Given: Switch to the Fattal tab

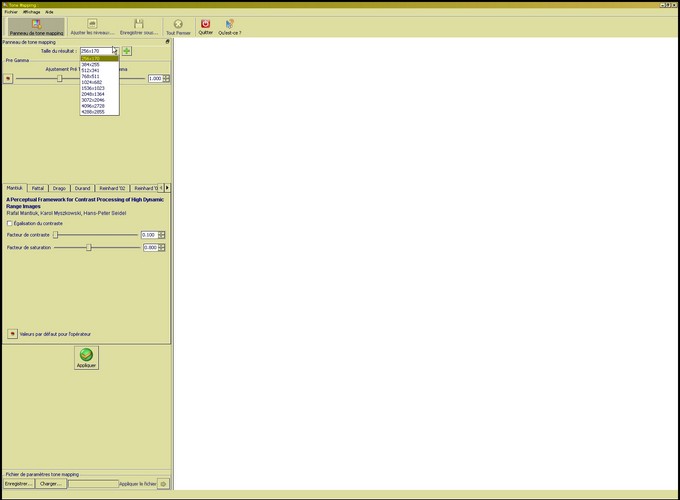Looking at the screenshot, I should pyautogui.click(x=38, y=188).
